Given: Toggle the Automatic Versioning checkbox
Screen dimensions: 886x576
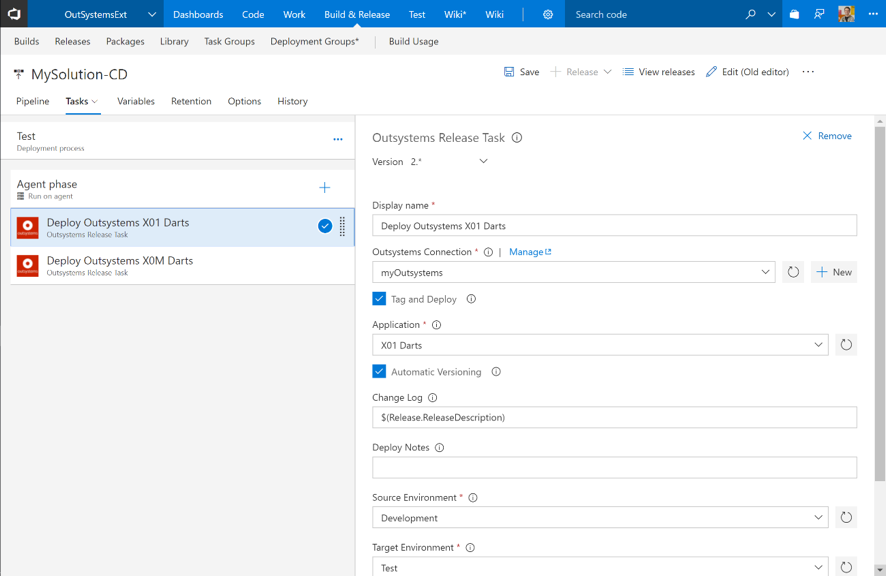Looking at the screenshot, I should (x=379, y=371).
